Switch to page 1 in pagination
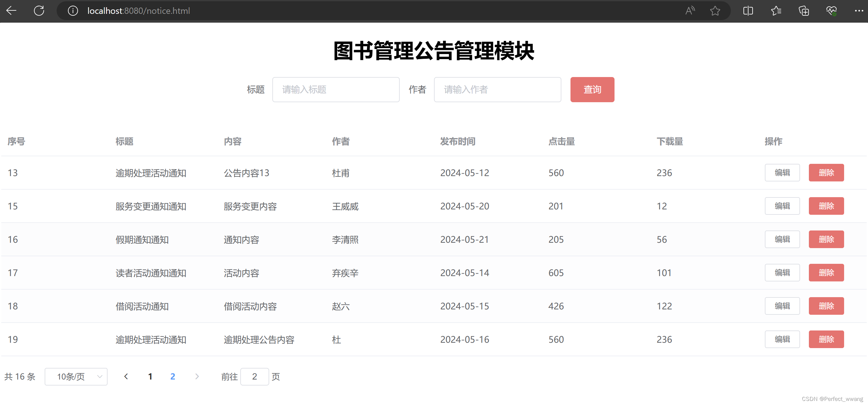The height and width of the screenshot is (405, 868). (x=150, y=376)
